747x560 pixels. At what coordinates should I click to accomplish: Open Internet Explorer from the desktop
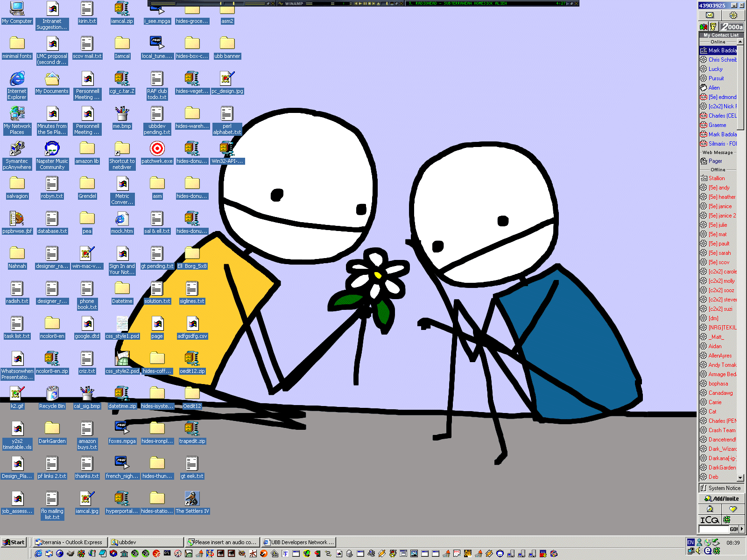[17, 85]
